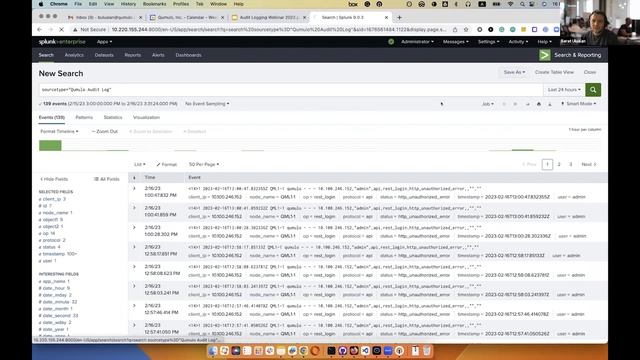Image resolution: width=640 pixels, height=360 pixels.
Task: Click the browser address bar
Action: pos(278,29)
